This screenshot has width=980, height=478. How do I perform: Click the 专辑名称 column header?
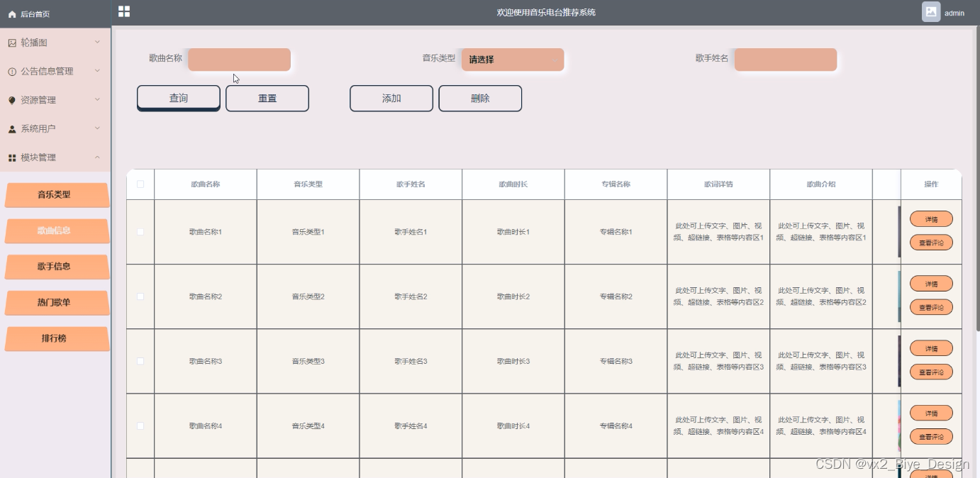pos(616,184)
